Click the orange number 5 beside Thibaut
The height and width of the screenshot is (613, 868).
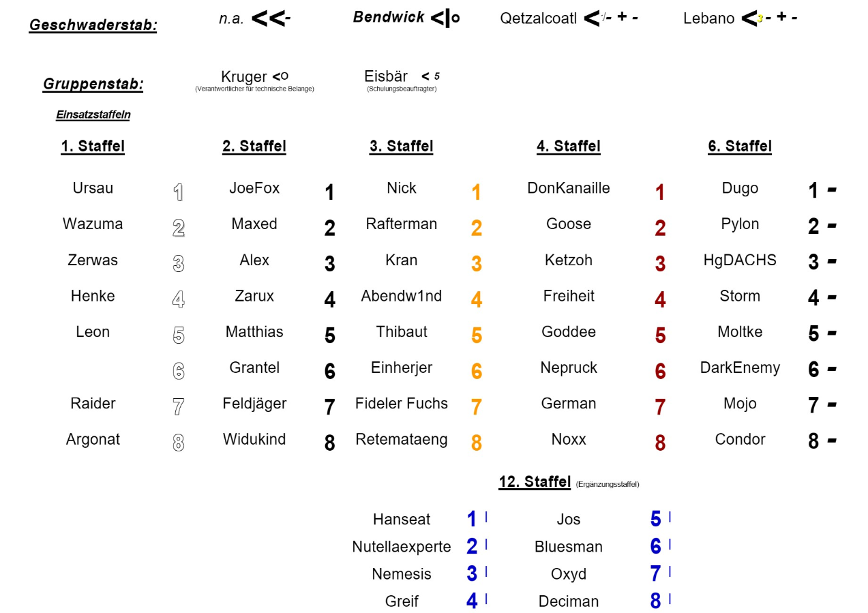[477, 335]
